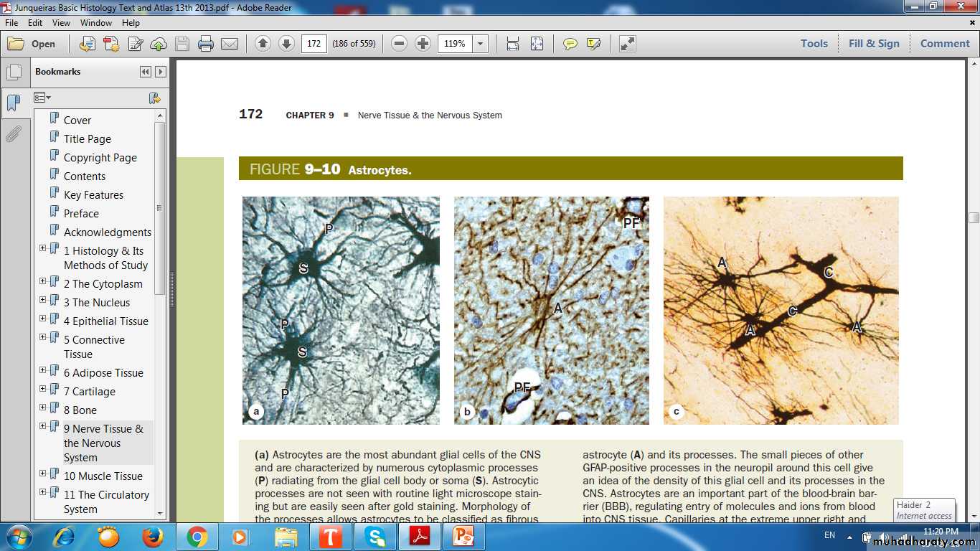Open the View menu

coord(61,23)
